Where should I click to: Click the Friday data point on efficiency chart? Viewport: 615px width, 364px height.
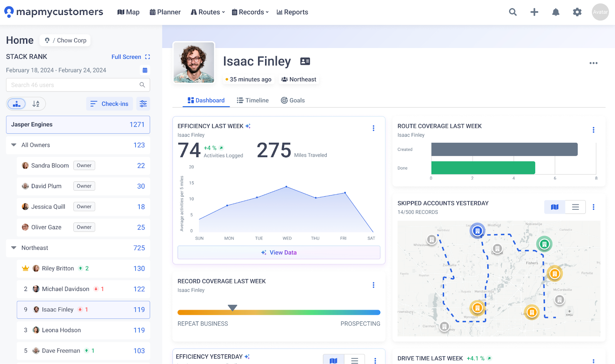pos(345,193)
